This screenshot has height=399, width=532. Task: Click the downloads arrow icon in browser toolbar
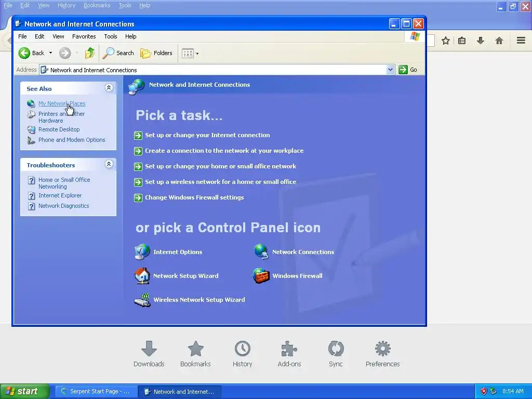click(x=481, y=41)
